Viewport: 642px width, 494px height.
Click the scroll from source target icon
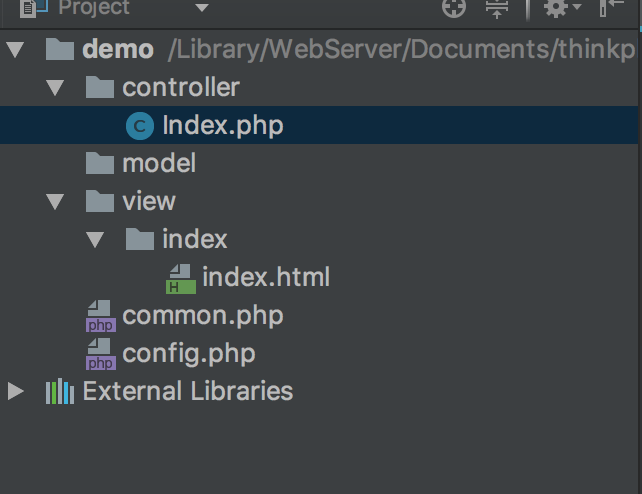(x=454, y=8)
